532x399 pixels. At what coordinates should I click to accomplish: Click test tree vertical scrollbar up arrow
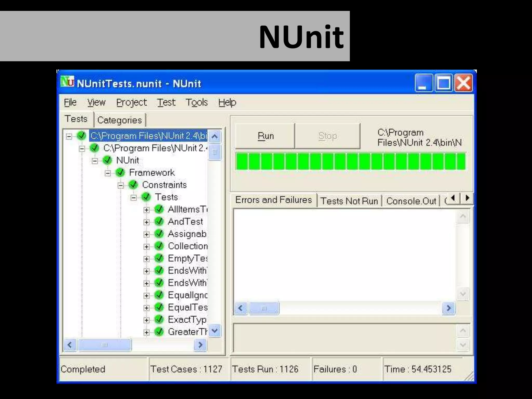215,136
